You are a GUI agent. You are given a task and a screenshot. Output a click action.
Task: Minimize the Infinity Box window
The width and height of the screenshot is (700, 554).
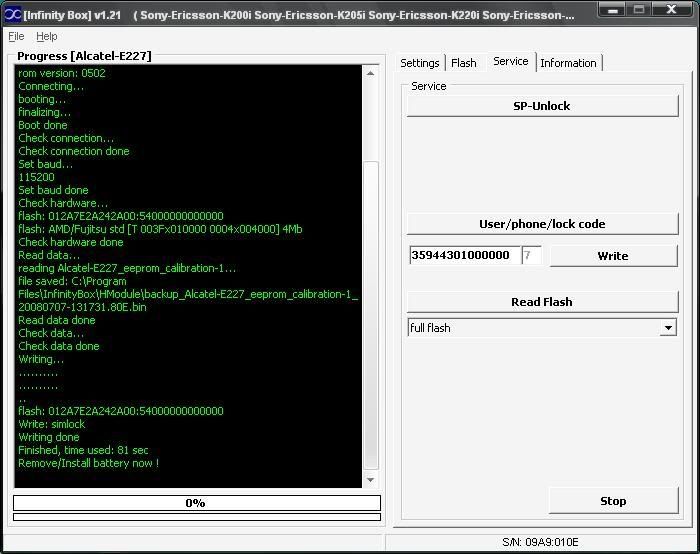612,10
